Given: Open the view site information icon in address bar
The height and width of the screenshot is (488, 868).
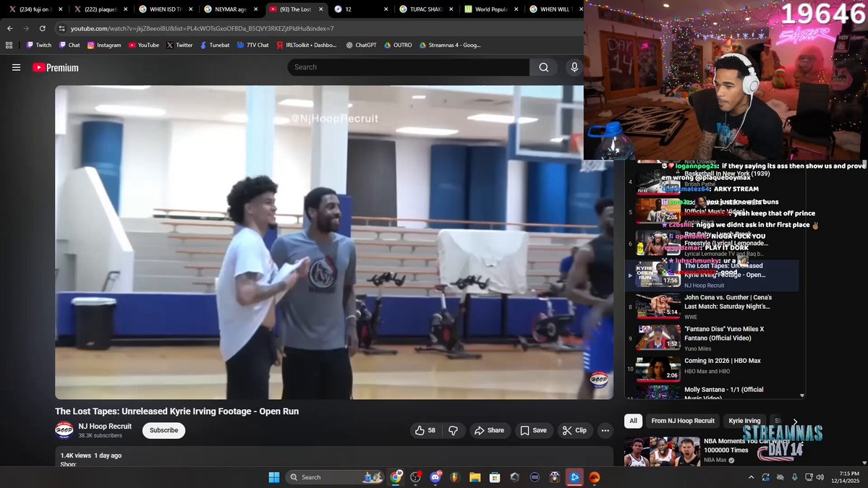Looking at the screenshot, I should click(x=62, y=28).
